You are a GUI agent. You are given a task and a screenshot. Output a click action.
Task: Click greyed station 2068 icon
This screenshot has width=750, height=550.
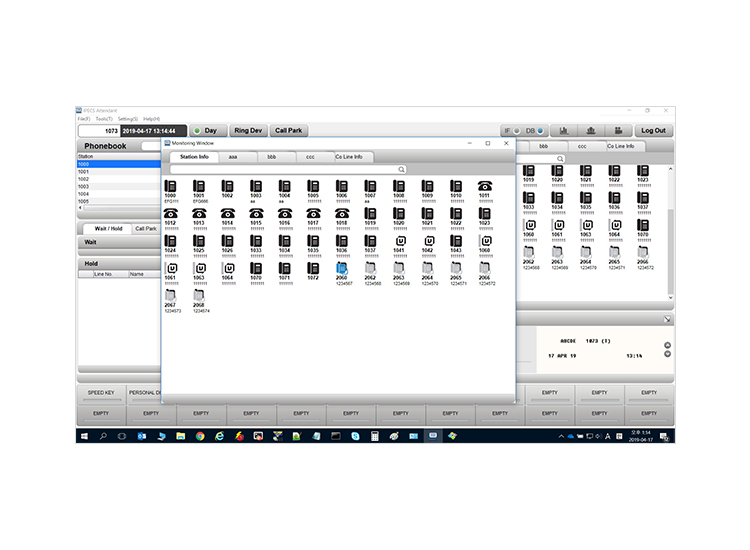pos(199,296)
